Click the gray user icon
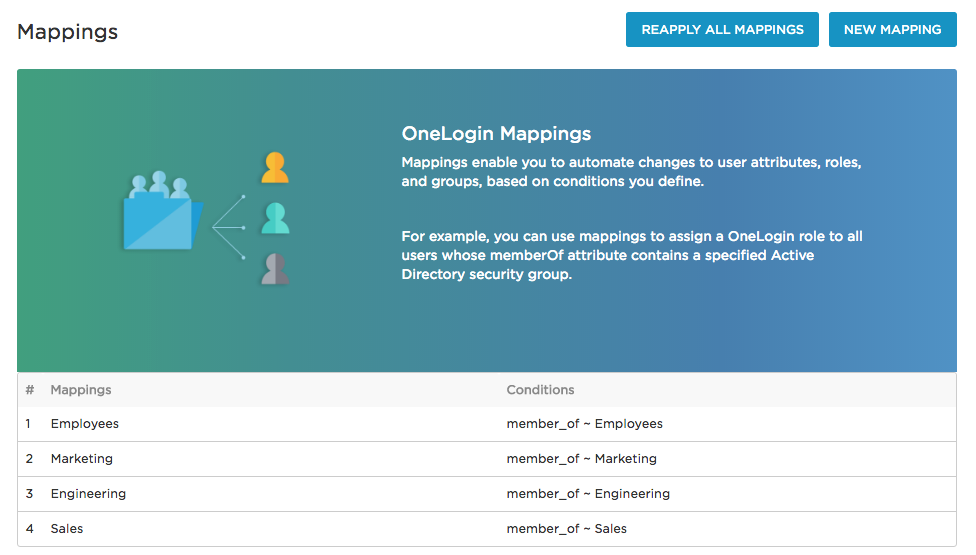Screen dimensions: 976x555 [275, 268]
